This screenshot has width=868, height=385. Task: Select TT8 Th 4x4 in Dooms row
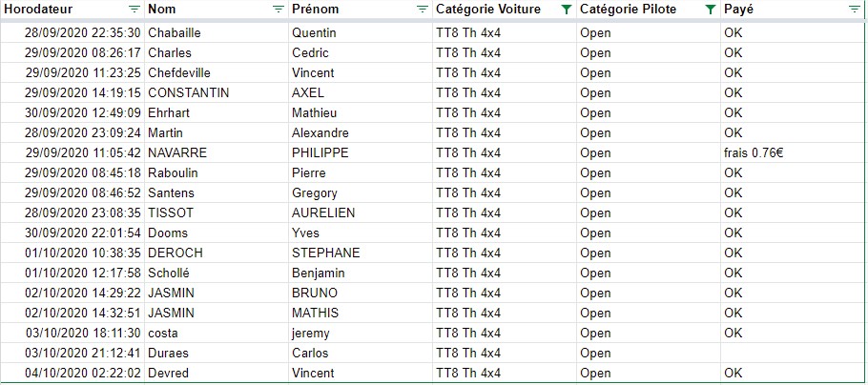tap(505, 233)
